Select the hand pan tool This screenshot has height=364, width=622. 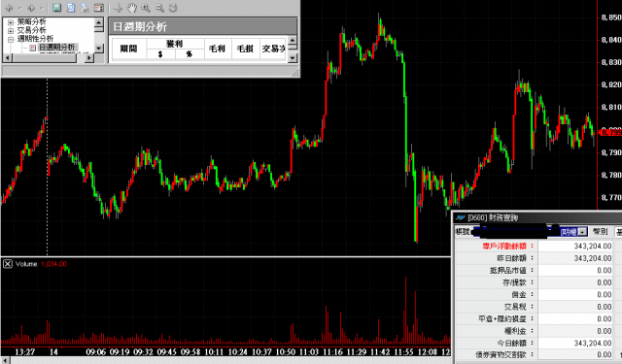point(132,8)
